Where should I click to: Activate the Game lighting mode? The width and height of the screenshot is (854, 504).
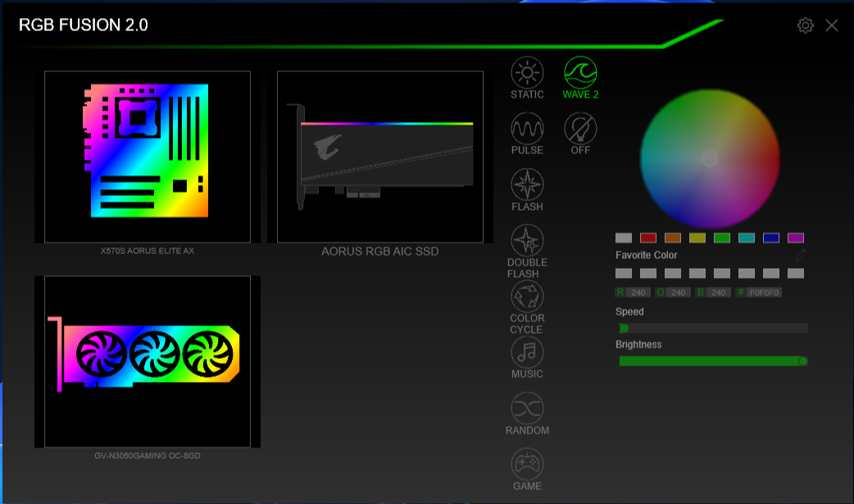pos(527,464)
